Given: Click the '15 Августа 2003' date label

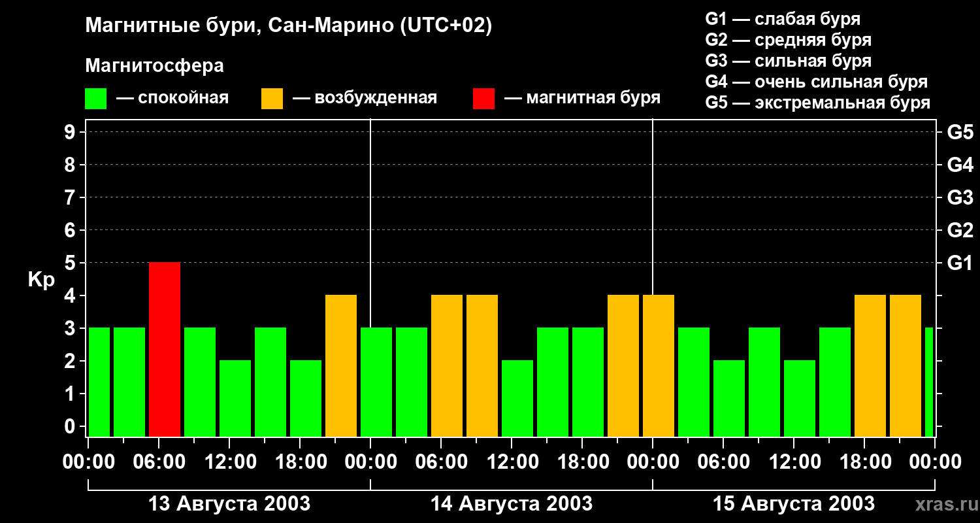Looking at the screenshot, I should [x=794, y=504].
